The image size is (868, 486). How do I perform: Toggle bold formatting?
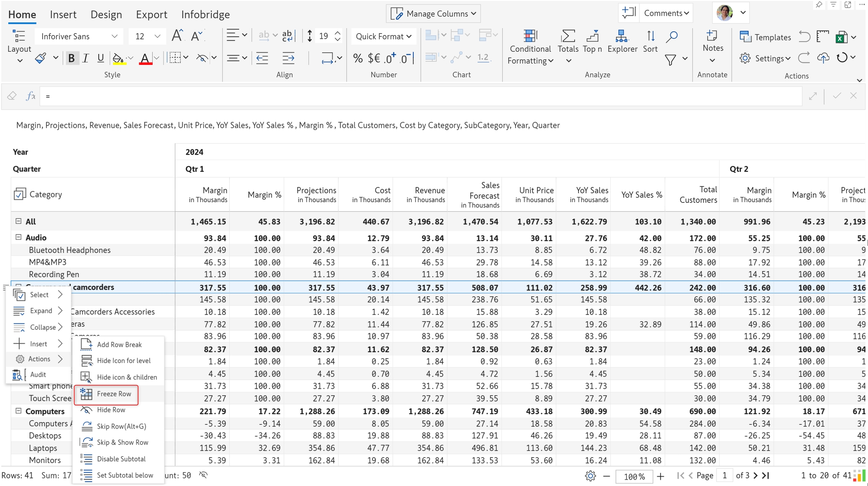pyautogui.click(x=71, y=58)
